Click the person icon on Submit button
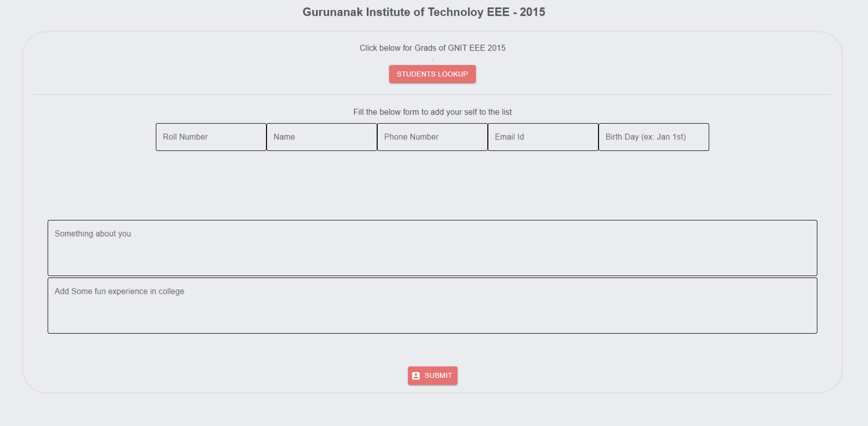868x426 pixels. click(x=416, y=376)
